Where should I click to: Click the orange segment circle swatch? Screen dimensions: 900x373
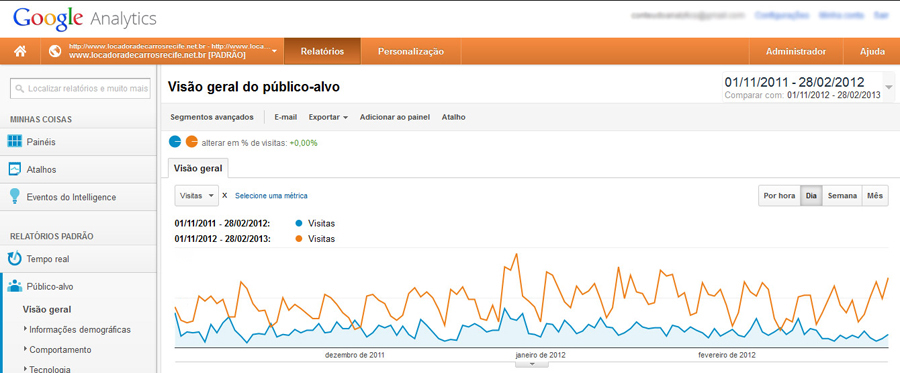click(x=192, y=142)
